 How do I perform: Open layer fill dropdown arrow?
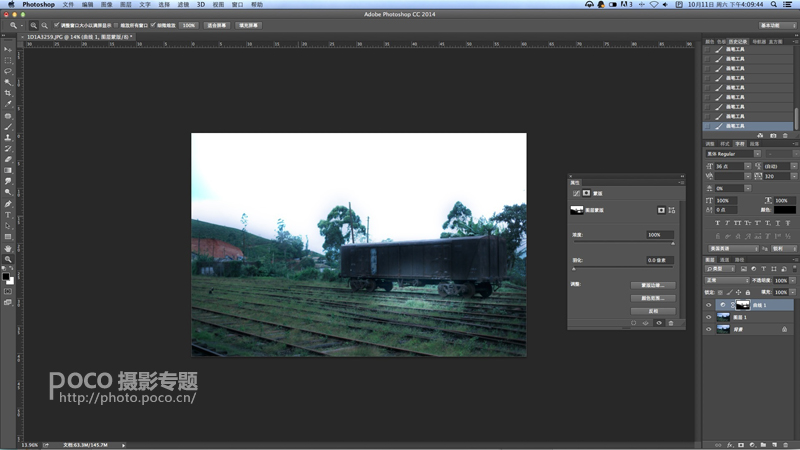point(793,292)
